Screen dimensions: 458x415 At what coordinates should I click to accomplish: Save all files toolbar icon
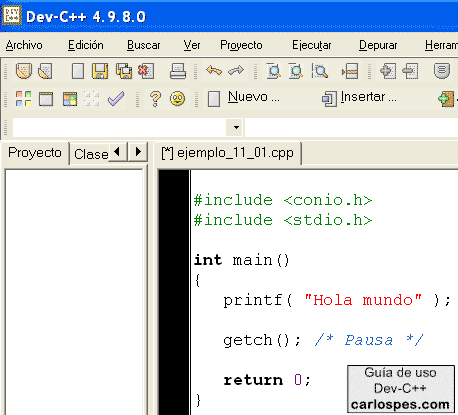124,71
